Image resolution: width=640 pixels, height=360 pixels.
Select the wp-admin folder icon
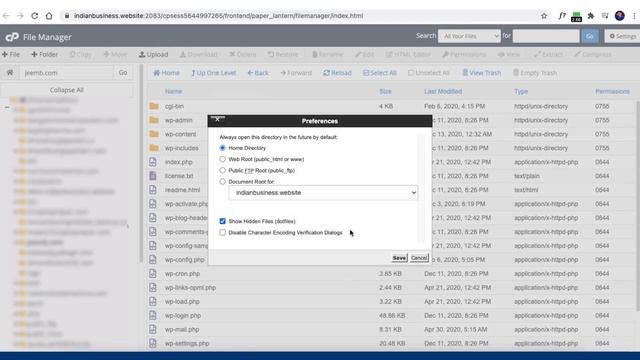pyautogui.click(x=154, y=120)
